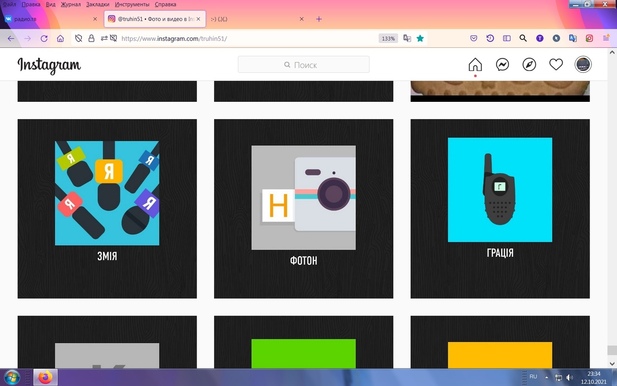Open the volume speaker tray icon
Image resolution: width=617 pixels, height=386 pixels.
569,378
